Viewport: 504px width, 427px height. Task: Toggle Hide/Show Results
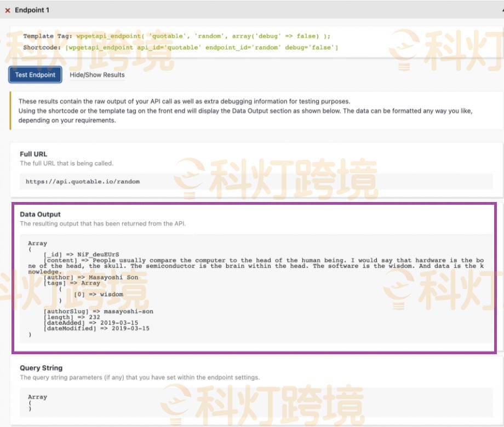(97, 75)
